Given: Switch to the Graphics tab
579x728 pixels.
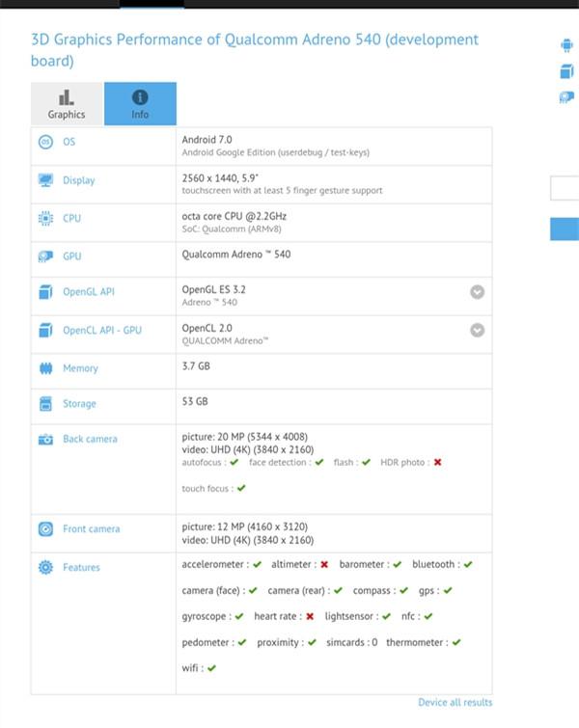Looking at the screenshot, I should coord(67,104).
